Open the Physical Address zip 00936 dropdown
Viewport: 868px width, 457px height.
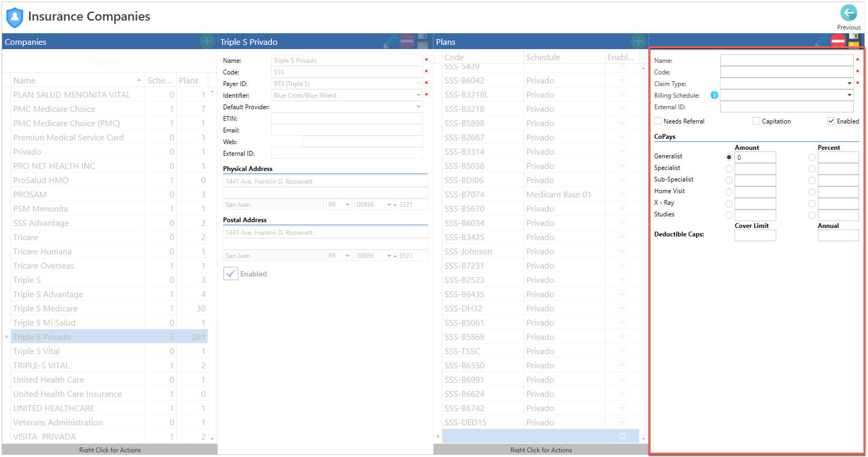[389, 205]
